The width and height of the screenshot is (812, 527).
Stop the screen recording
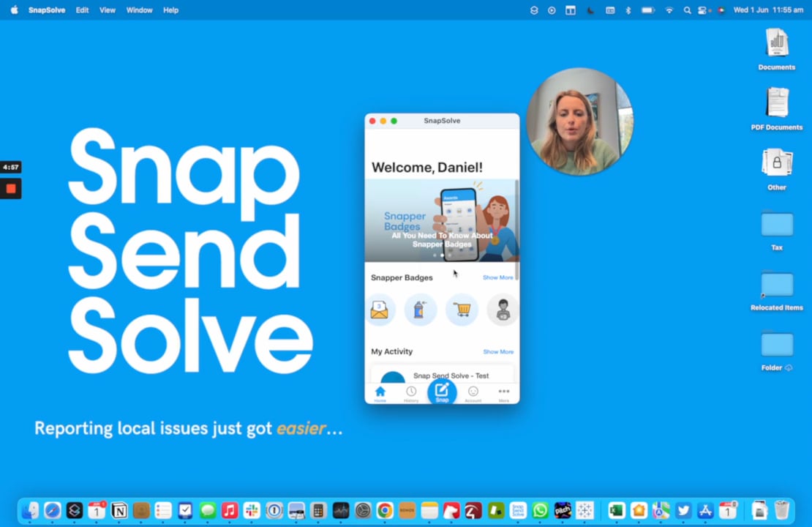[10, 189]
